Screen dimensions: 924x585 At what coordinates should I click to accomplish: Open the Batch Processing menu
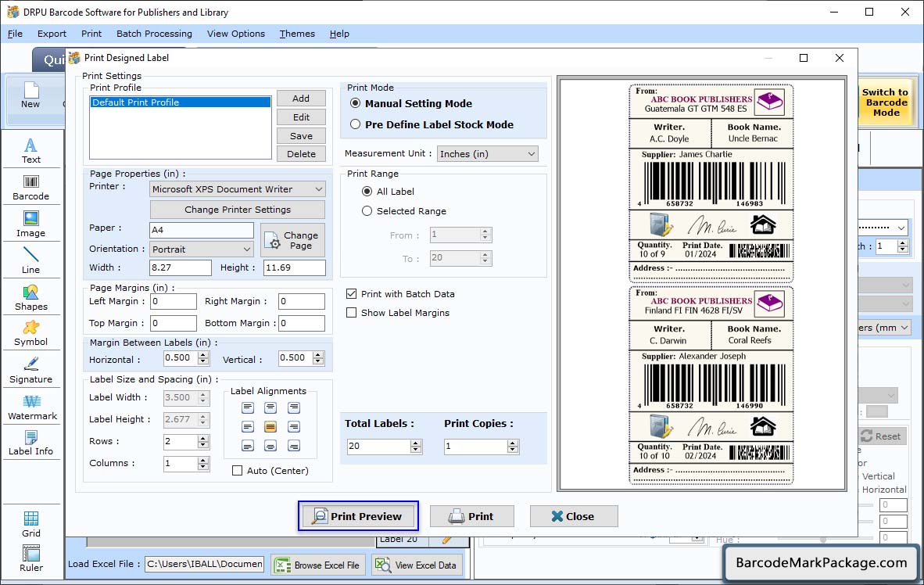pyautogui.click(x=155, y=34)
